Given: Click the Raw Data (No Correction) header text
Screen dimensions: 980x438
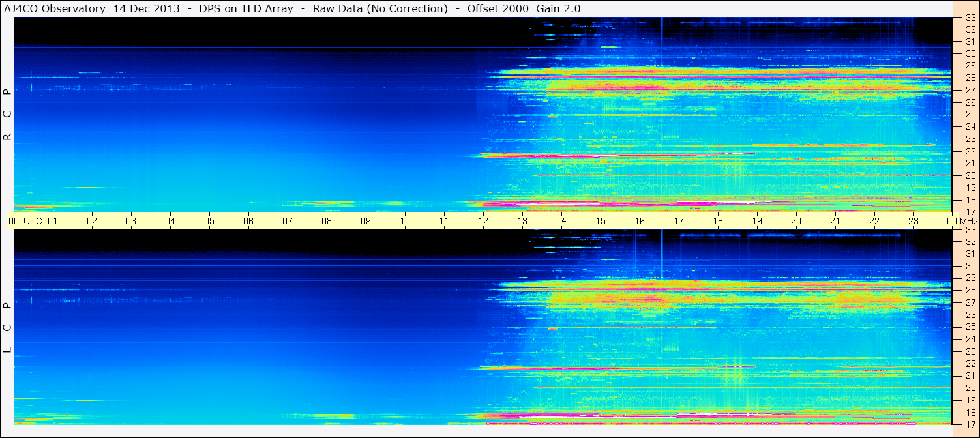Looking at the screenshot, I should (x=380, y=8).
